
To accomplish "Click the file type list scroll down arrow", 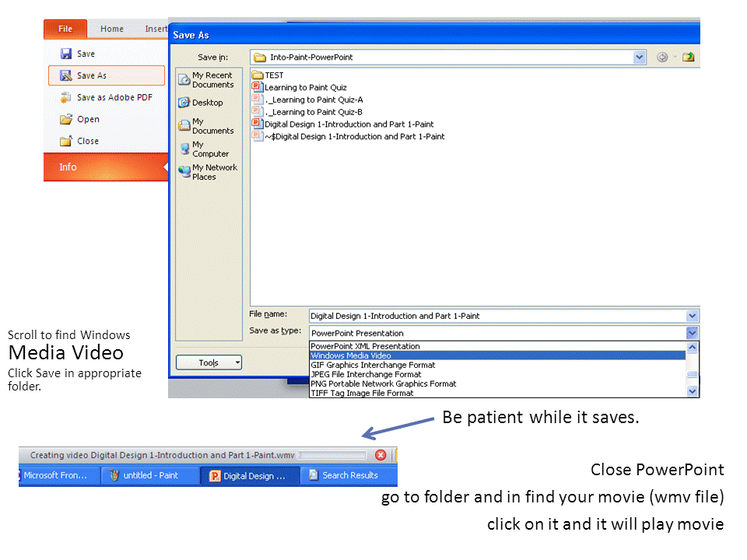I will (x=693, y=391).
